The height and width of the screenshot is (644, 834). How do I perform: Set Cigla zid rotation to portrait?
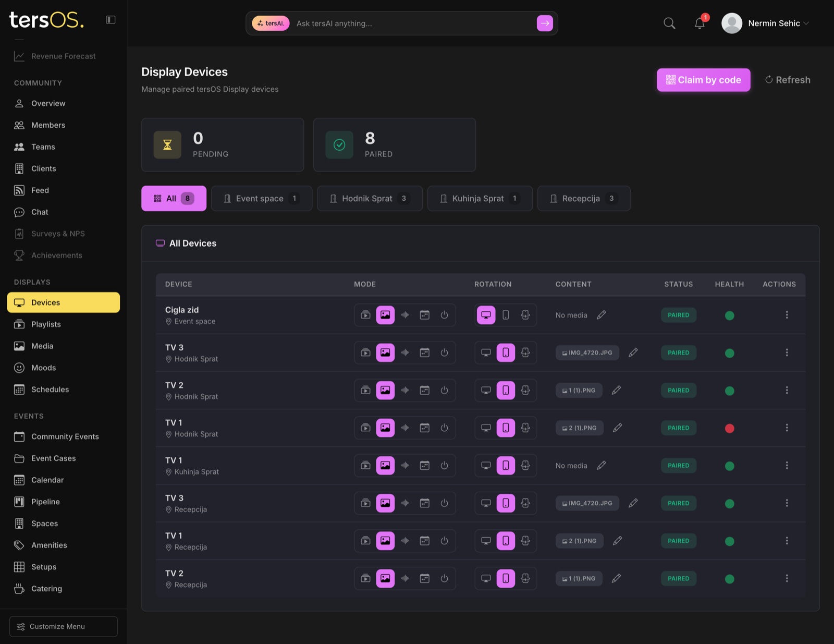[x=506, y=315]
